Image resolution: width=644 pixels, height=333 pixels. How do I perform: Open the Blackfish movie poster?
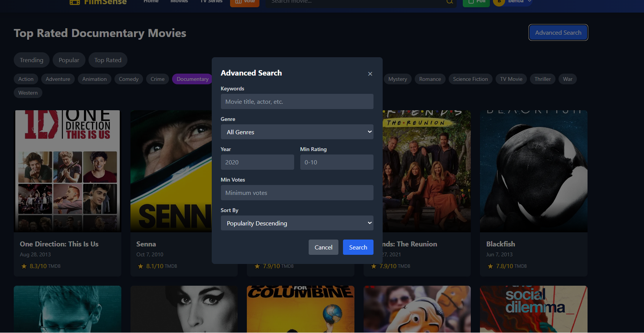pyautogui.click(x=534, y=171)
